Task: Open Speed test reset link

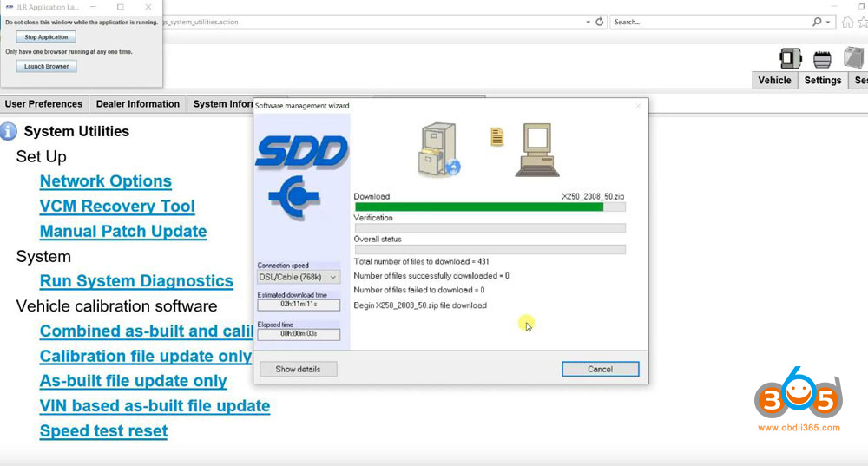Action: pos(103,430)
